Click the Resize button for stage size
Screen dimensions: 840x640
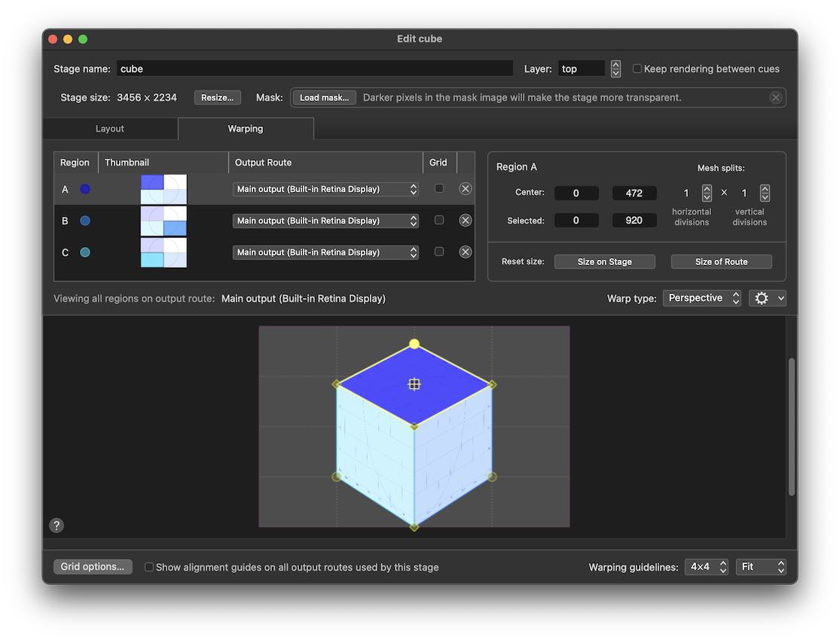click(x=217, y=96)
